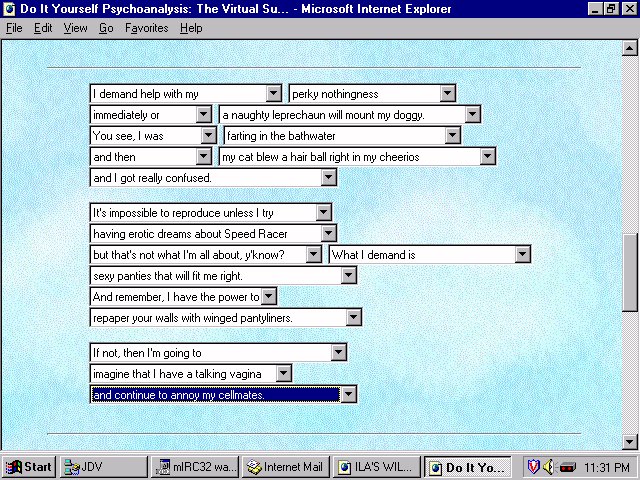Click the Start button on the taskbar
Screen dimensions: 640x480
click(x=29, y=467)
